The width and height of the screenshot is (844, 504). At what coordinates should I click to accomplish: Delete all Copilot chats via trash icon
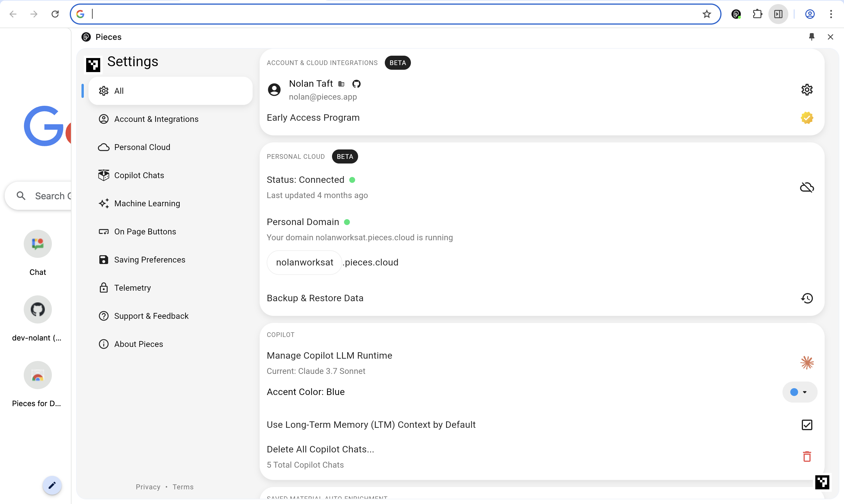(807, 457)
